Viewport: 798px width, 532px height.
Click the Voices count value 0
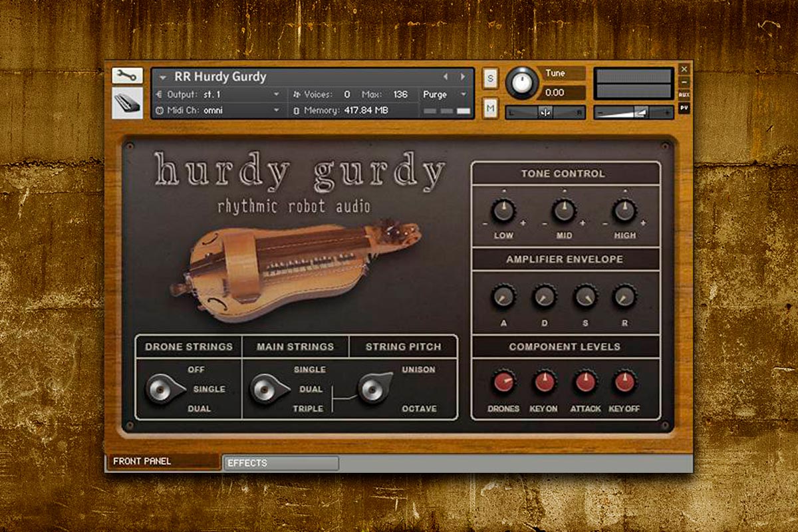[347, 94]
